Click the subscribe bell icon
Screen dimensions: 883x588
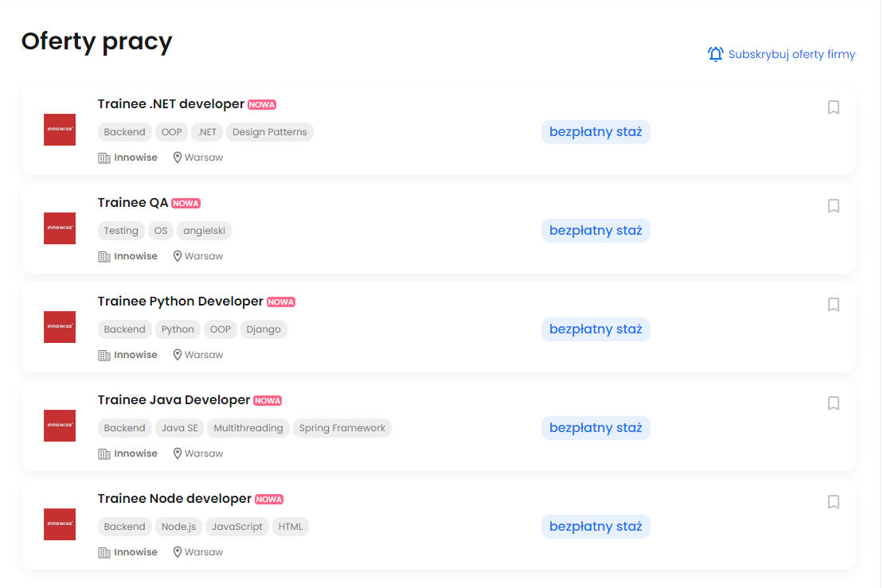point(715,54)
